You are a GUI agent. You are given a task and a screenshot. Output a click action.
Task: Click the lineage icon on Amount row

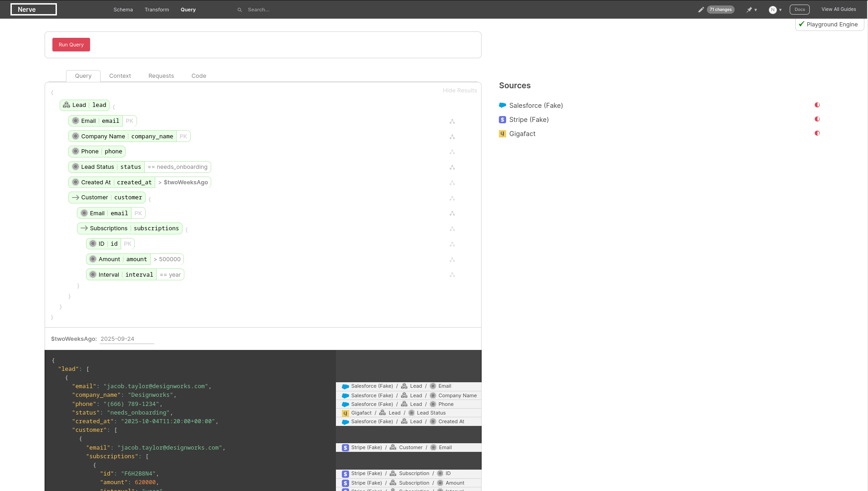click(x=452, y=260)
